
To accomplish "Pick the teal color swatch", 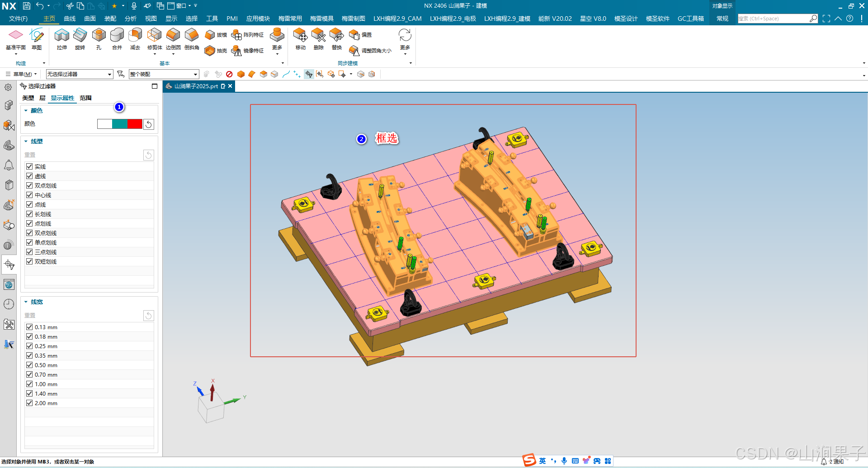I will click(x=120, y=124).
